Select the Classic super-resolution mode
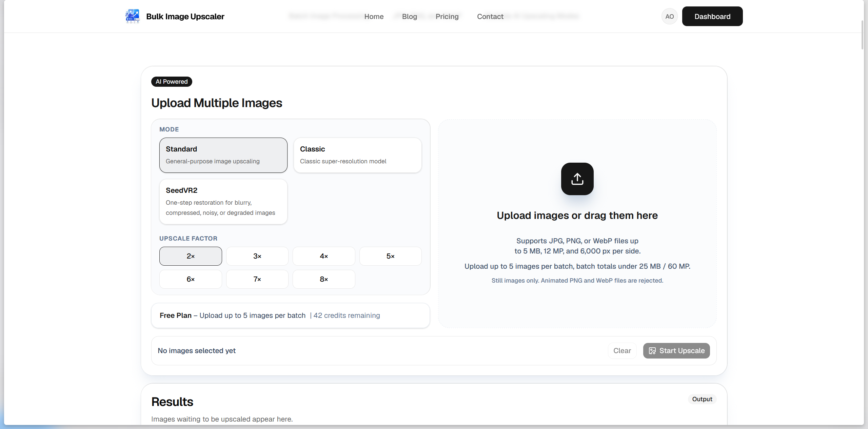868x429 pixels. (357, 155)
